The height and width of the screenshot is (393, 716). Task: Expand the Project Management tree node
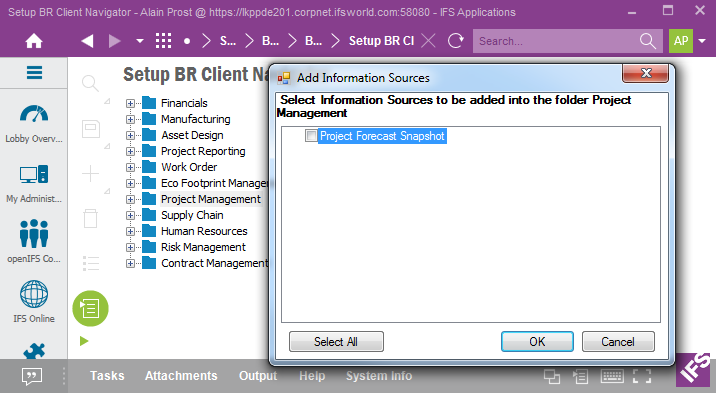pos(130,199)
